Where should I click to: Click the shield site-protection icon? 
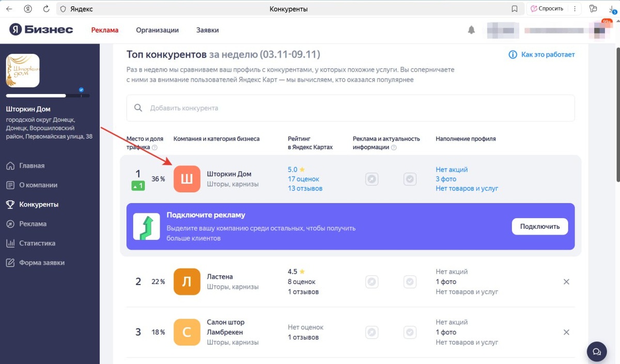coord(63,9)
